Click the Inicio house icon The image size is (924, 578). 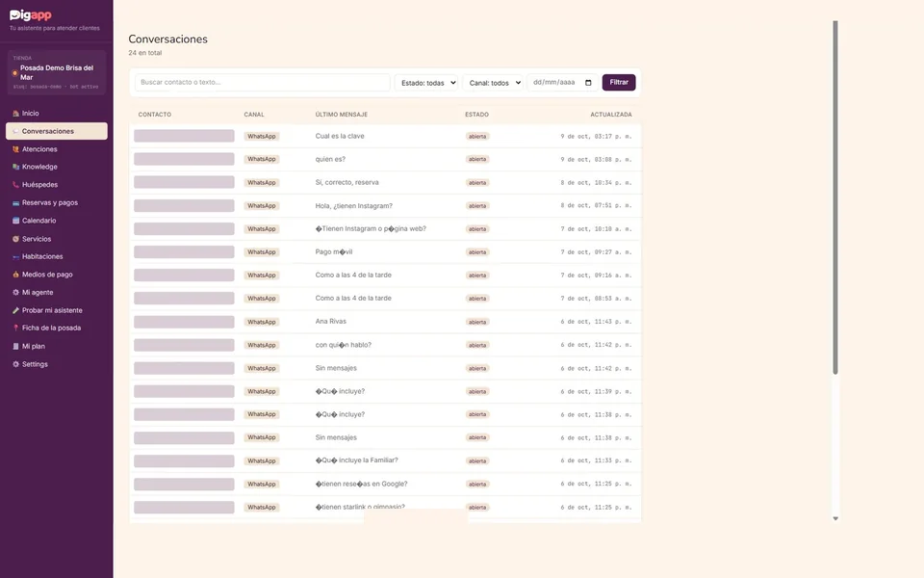(x=16, y=114)
